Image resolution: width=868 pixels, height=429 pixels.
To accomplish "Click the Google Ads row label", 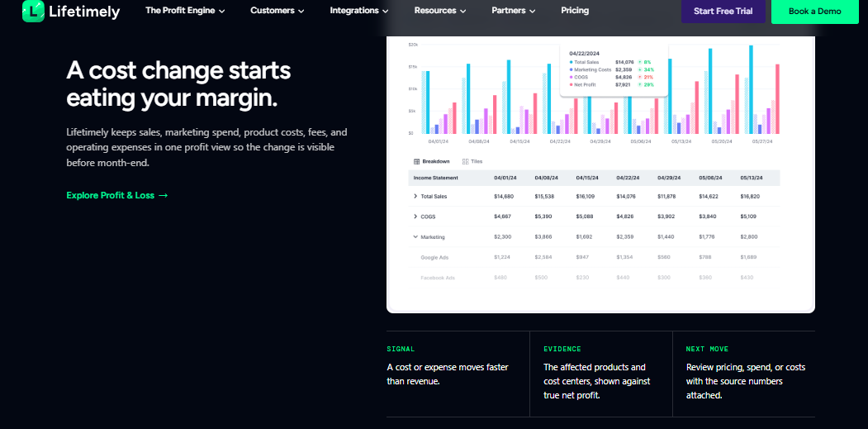I will [x=434, y=257].
